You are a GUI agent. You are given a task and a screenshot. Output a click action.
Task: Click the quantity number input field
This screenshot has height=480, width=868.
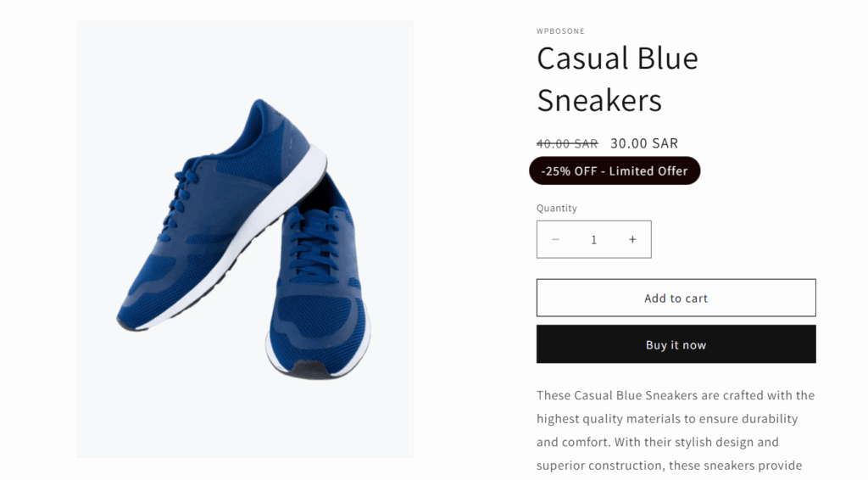(593, 240)
